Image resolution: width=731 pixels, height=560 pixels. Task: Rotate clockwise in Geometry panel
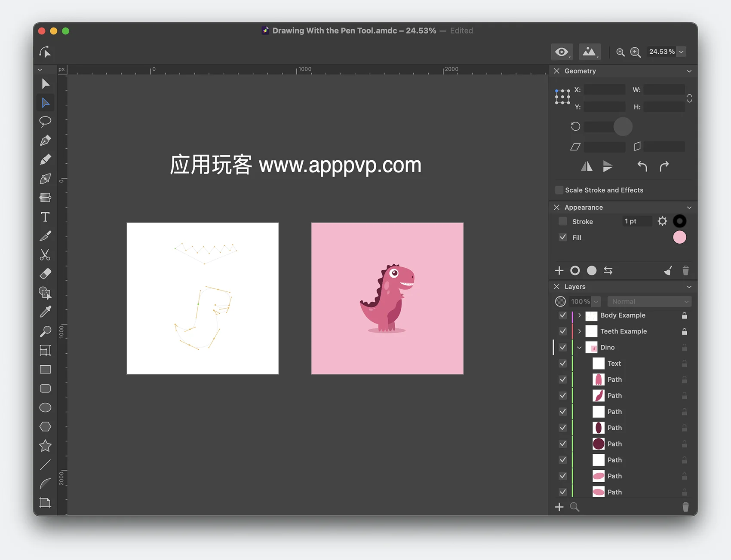664,166
